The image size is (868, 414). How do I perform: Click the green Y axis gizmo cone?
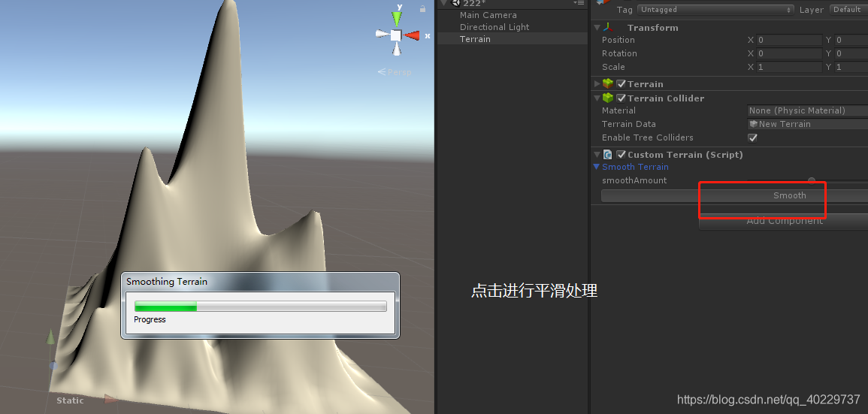point(397,18)
